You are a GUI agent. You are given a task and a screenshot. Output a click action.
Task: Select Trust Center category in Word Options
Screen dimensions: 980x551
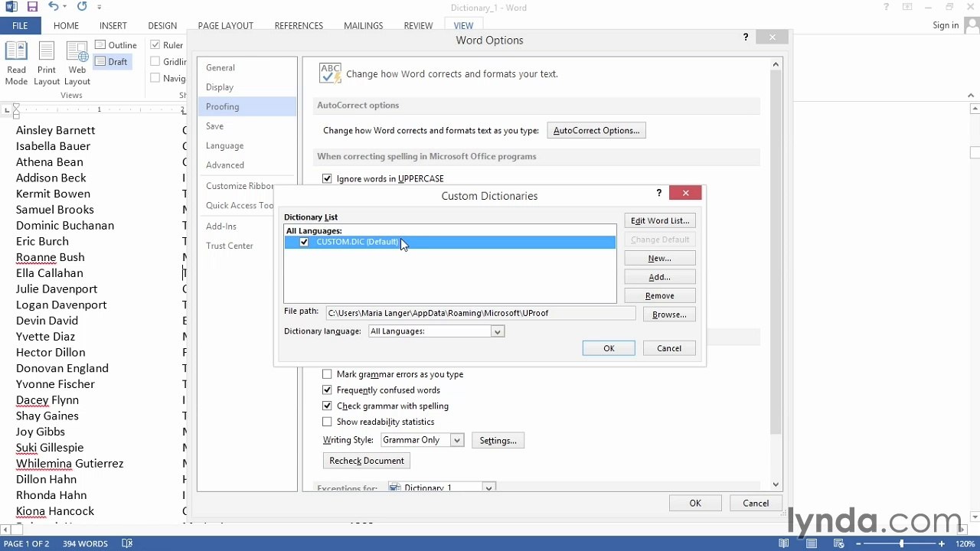click(247, 246)
